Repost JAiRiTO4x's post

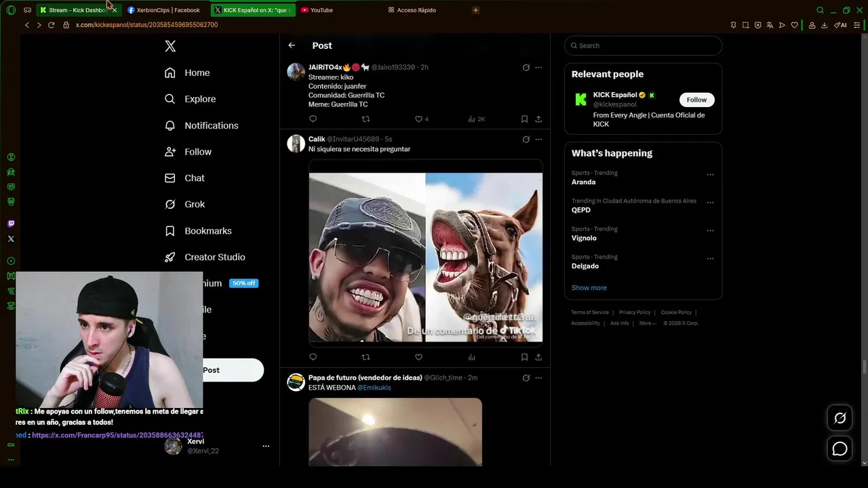tap(366, 119)
